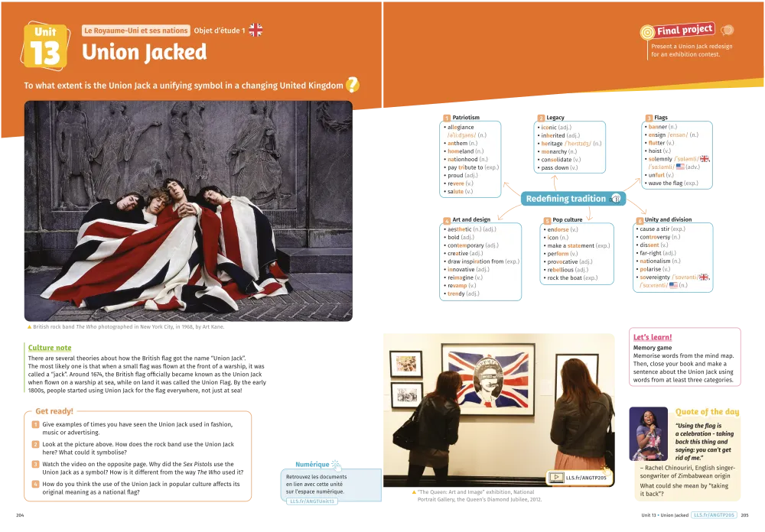Click the Get ready! heading
Viewport: 765px width, 532px height.
54,411
